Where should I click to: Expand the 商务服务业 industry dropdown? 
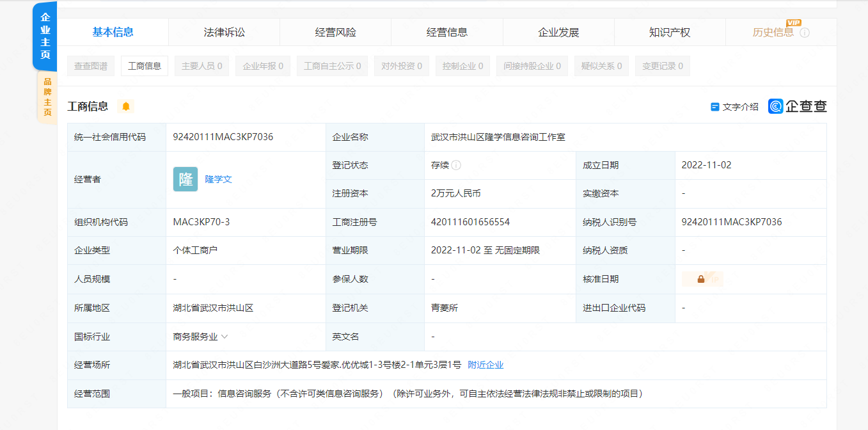(225, 337)
